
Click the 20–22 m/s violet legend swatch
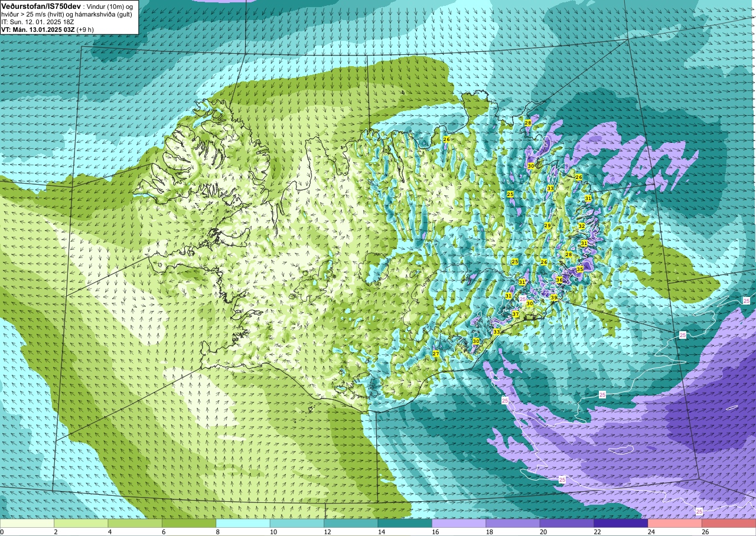point(567,523)
